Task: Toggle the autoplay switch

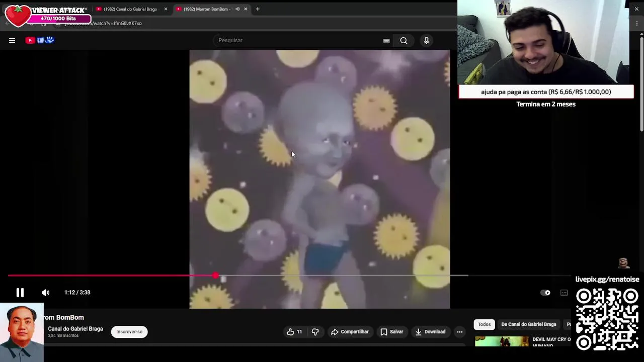Action: click(x=545, y=293)
